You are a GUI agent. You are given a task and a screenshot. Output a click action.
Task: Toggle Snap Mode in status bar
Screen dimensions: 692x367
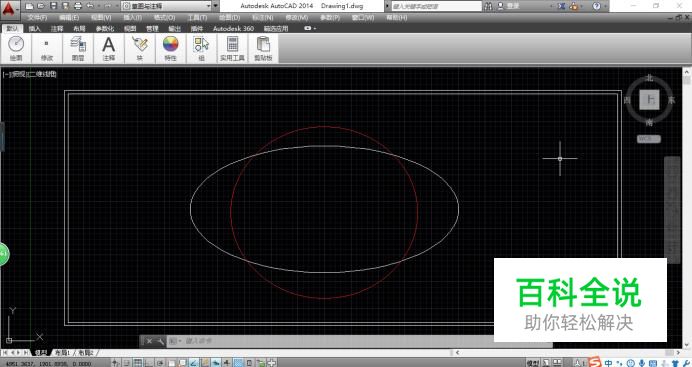[x=126, y=363]
